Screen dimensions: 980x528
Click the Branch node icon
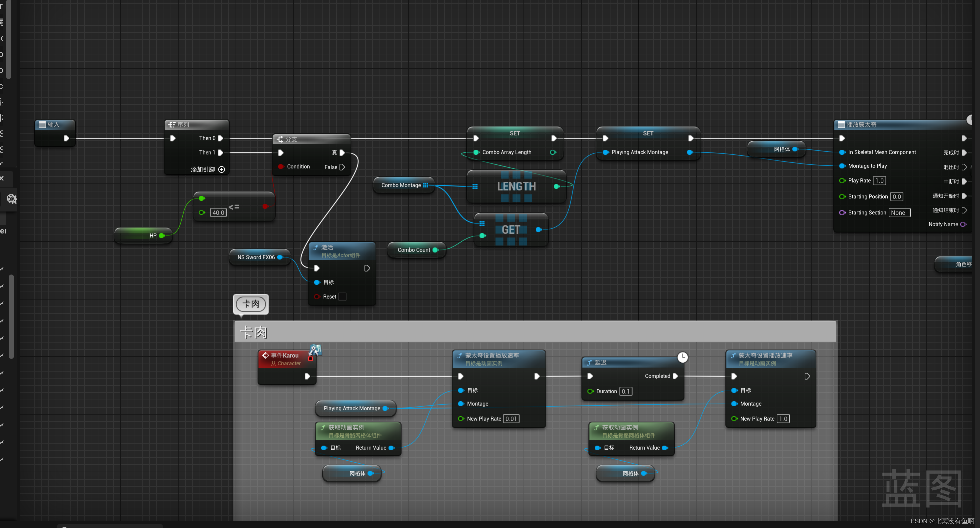(x=280, y=139)
